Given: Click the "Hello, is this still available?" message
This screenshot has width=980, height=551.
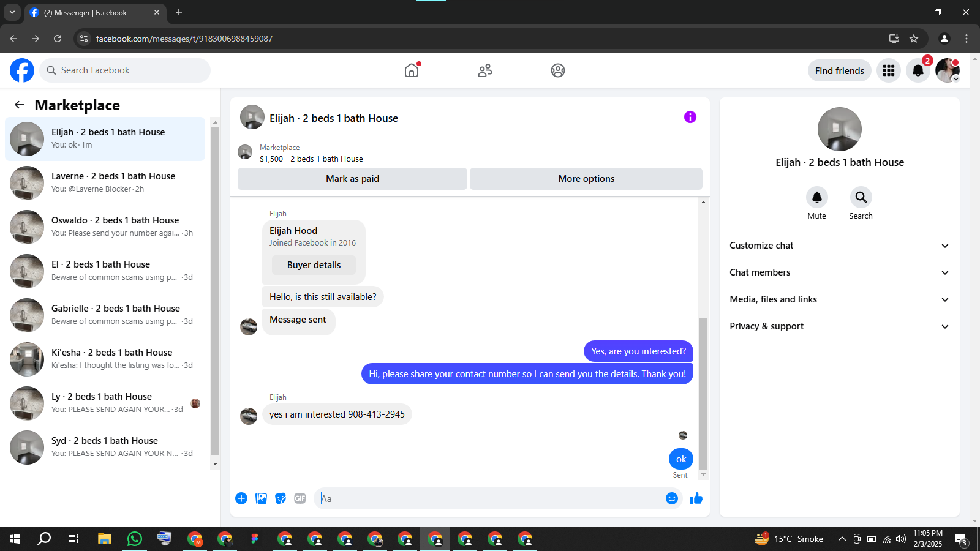Looking at the screenshot, I should tap(323, 297).
